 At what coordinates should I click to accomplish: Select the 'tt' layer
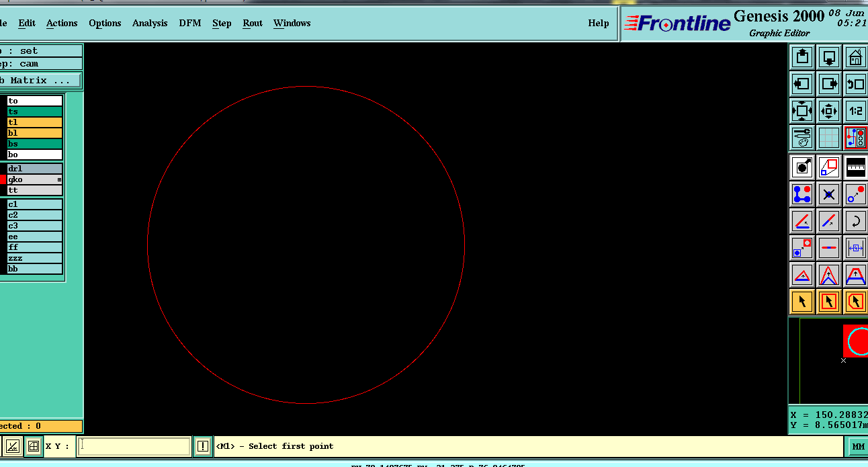pyautogui.click(x=34, y=190)
